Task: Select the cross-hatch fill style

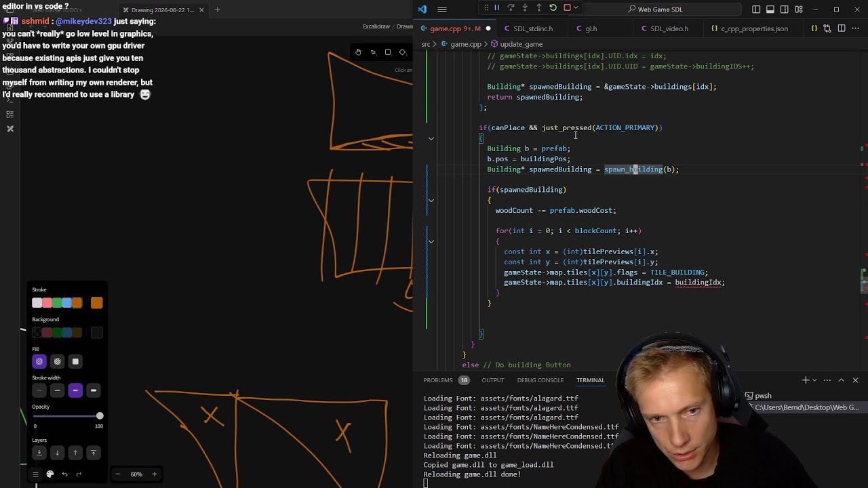Action: (x=57, y=362)
